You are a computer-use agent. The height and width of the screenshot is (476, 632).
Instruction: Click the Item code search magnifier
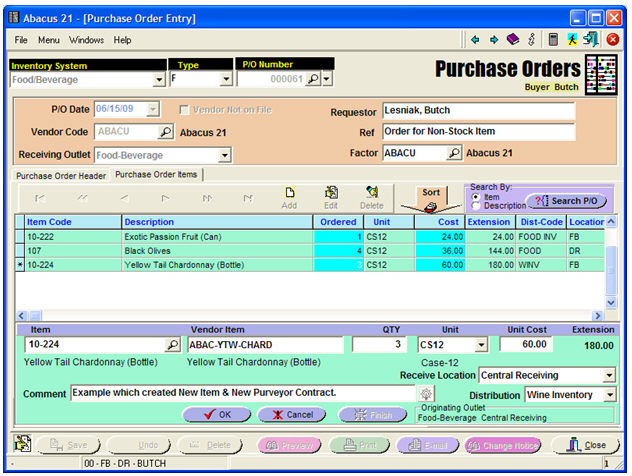(173, 345)
